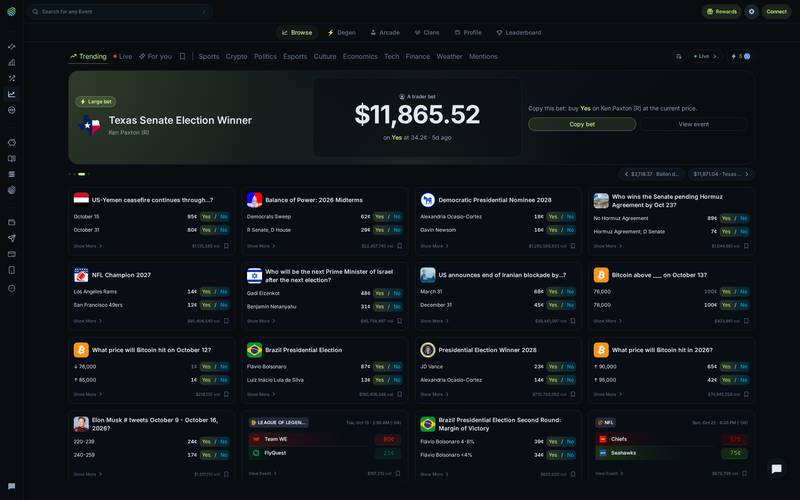Expand Show More on Brazil Presidential Election card

pyautogui.click(x=261, y=394)
